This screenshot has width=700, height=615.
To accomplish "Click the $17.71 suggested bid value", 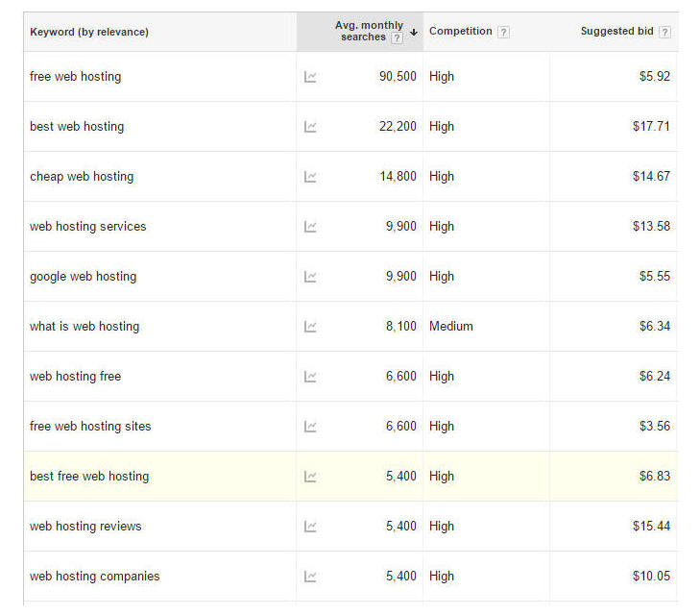I will [651, 127].
